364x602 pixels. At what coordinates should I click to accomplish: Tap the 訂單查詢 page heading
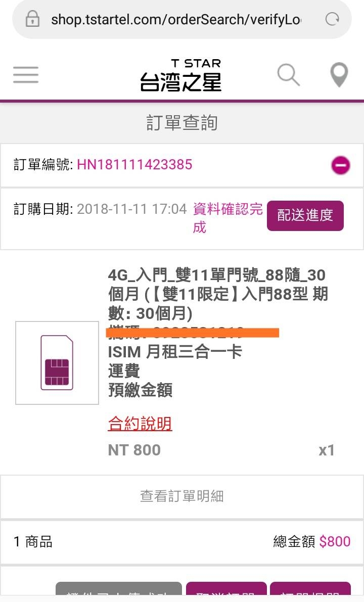pos(182,123)
